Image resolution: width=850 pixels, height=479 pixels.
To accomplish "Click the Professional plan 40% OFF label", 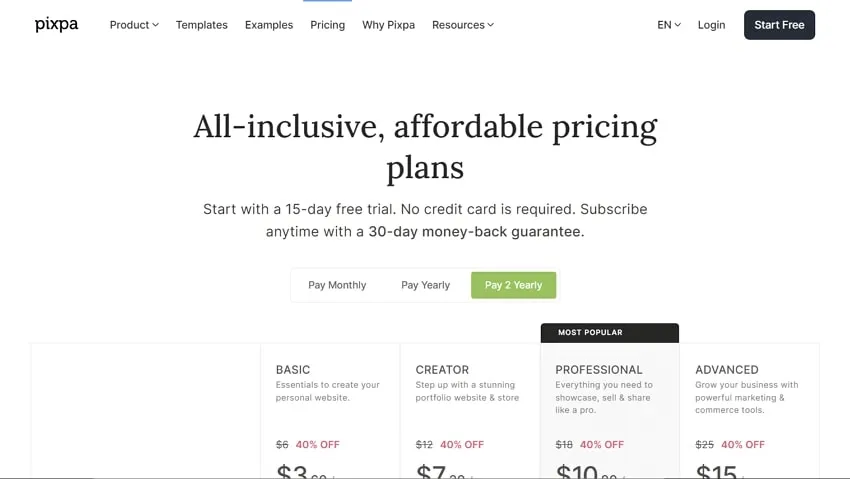I will point(602,445).
